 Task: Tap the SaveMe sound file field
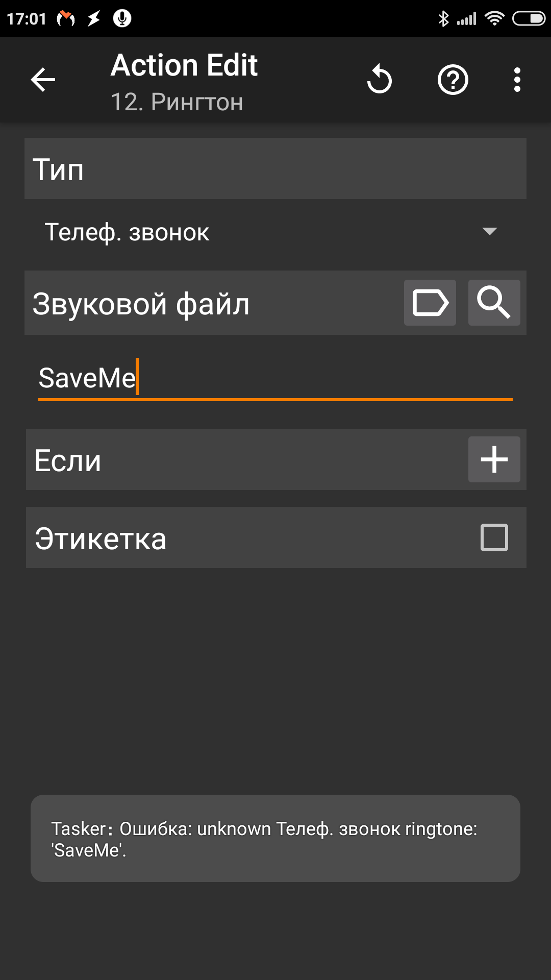275,378
